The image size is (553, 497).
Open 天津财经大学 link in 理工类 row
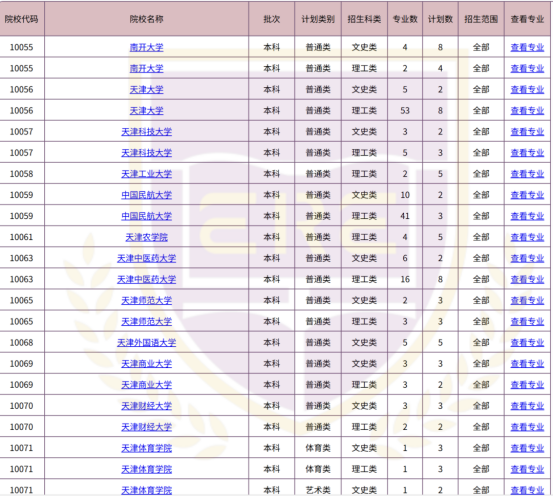pyautogui.click(x=146, y=427)
